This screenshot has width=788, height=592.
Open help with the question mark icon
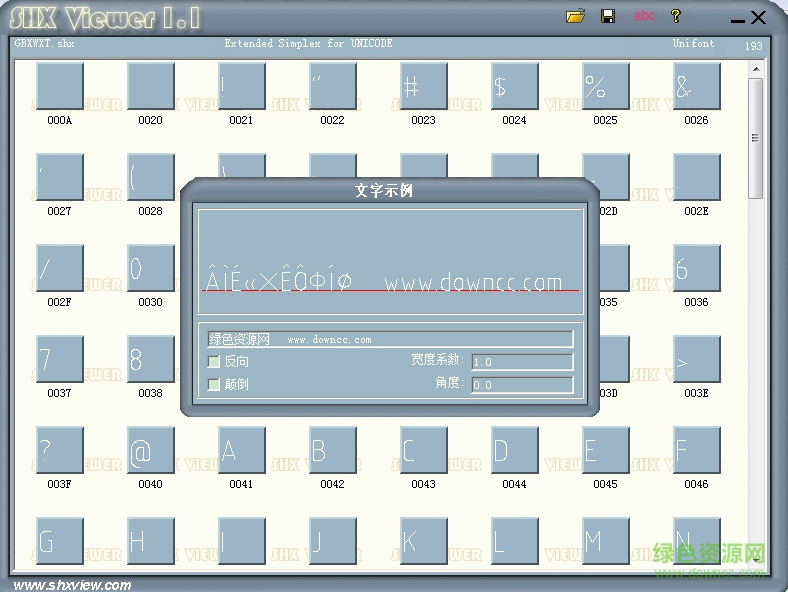click(x=676, y=16)
